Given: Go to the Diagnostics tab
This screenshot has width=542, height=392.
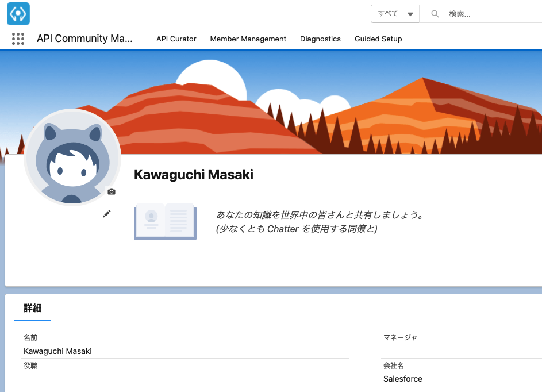Looking at the screenshot, I should (x=320, y=39).
